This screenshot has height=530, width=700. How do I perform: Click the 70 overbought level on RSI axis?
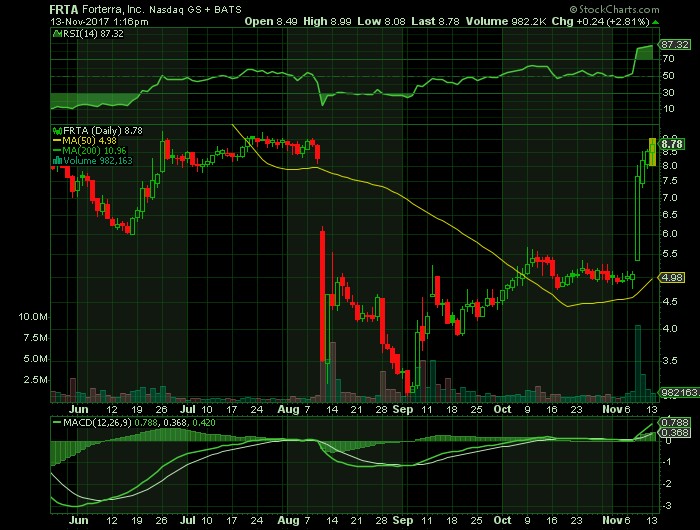(x=668, y=58)
